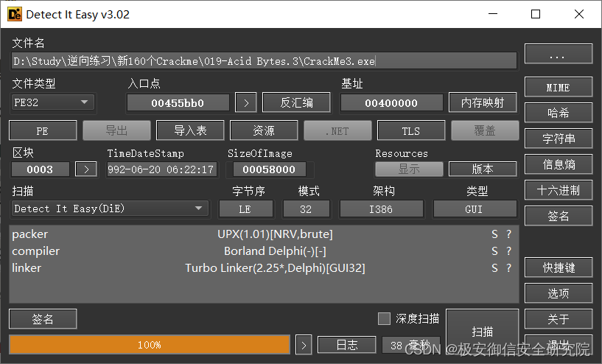Click the mode field showing 32

pos(306,209)
